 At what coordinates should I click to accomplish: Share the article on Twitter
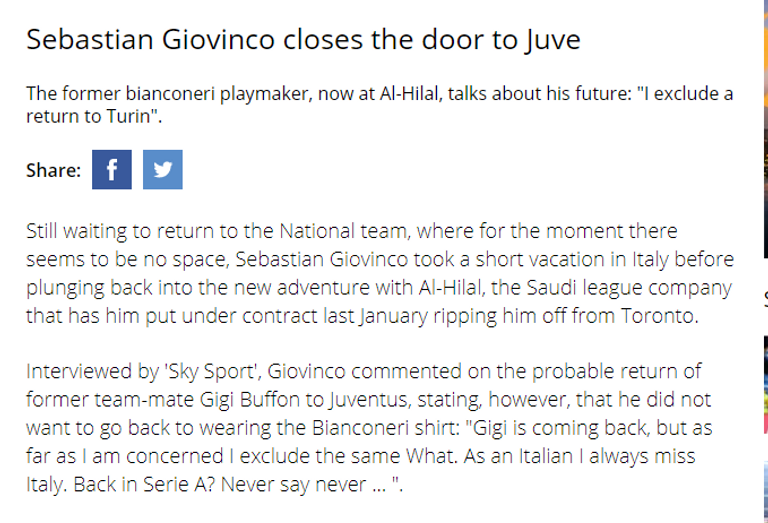tap(162, 170)
